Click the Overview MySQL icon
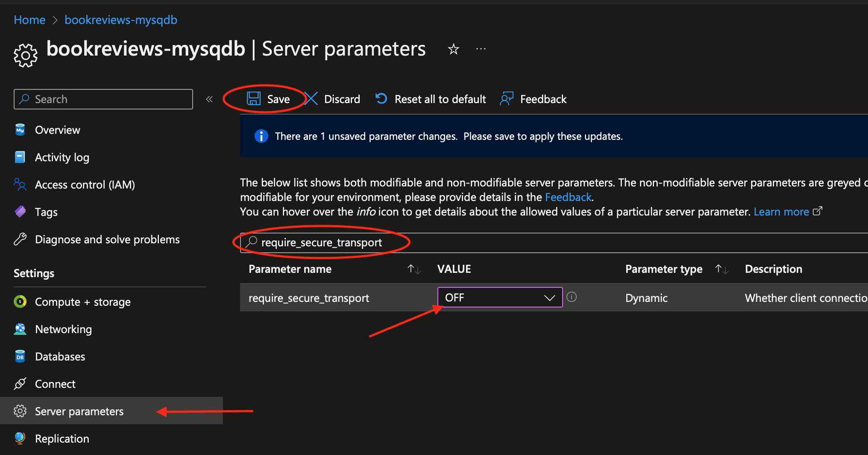The width and height of the screenshot is (868, 455). [x=20, y=130]
